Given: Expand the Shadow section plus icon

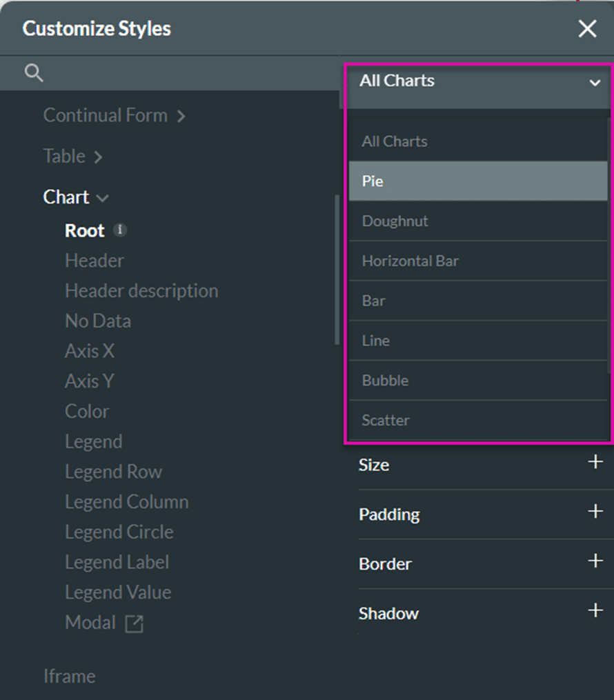Looking at the screenshot, I should point(595,610).
